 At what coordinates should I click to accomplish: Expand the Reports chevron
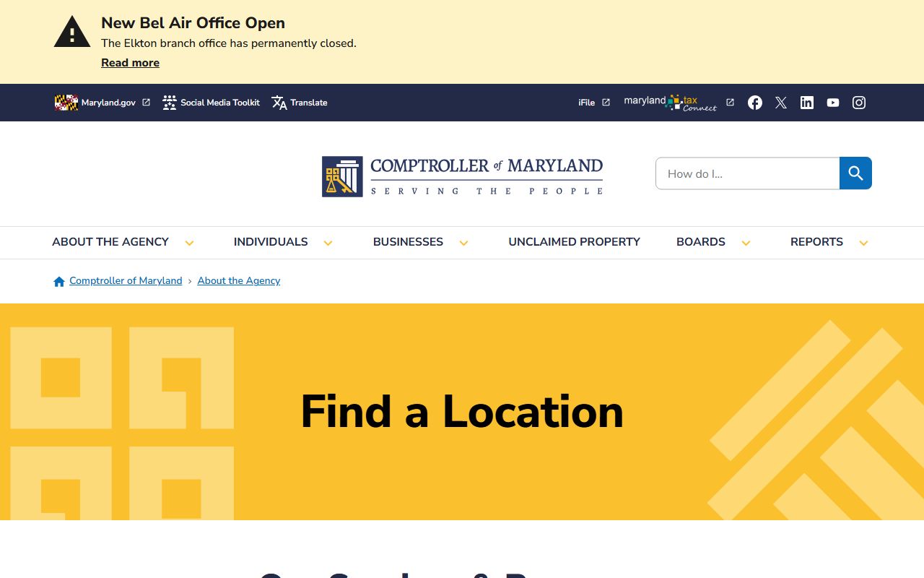point(863,243)
